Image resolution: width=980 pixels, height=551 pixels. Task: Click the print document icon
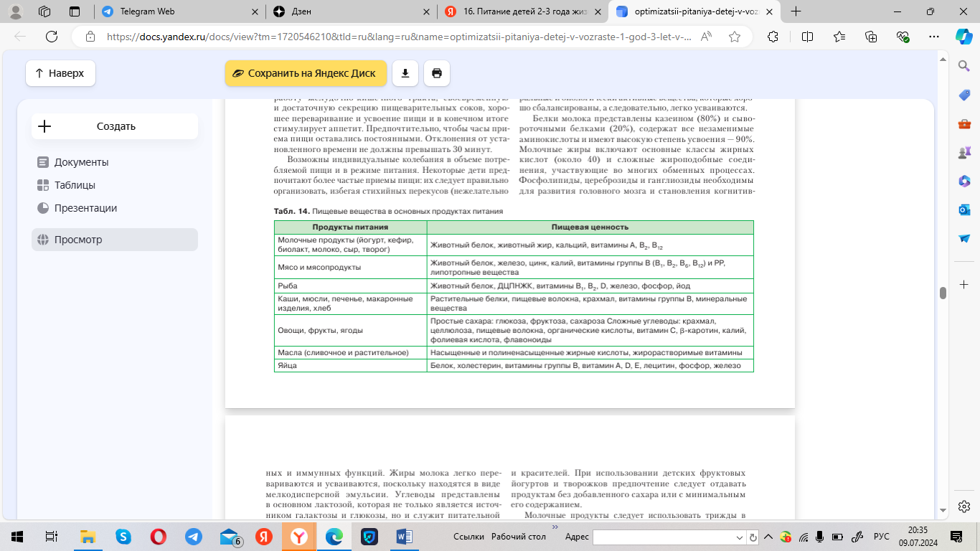pos(437,73)
